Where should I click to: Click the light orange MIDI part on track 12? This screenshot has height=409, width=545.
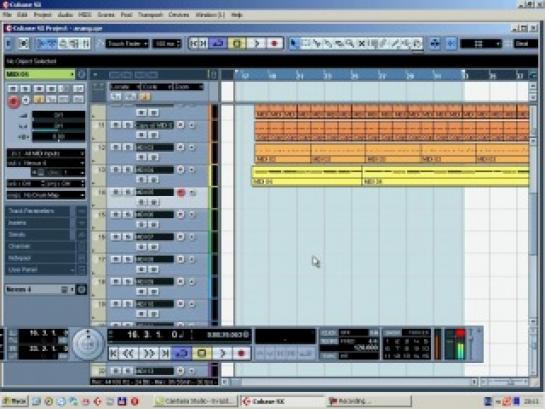pyautogui.click(x=283, y=153)
